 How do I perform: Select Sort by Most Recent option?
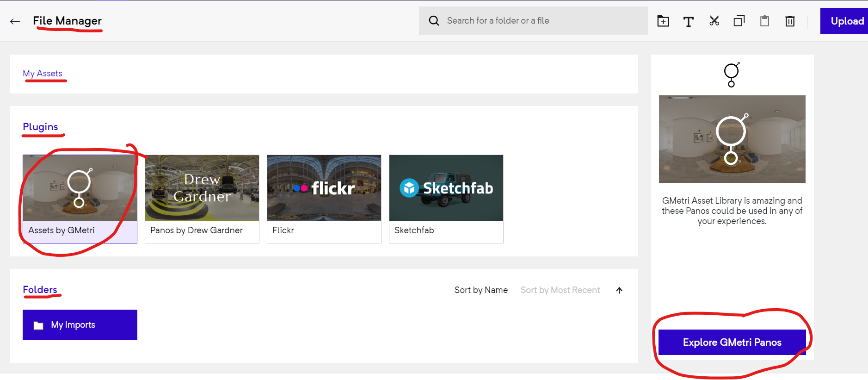560,290
